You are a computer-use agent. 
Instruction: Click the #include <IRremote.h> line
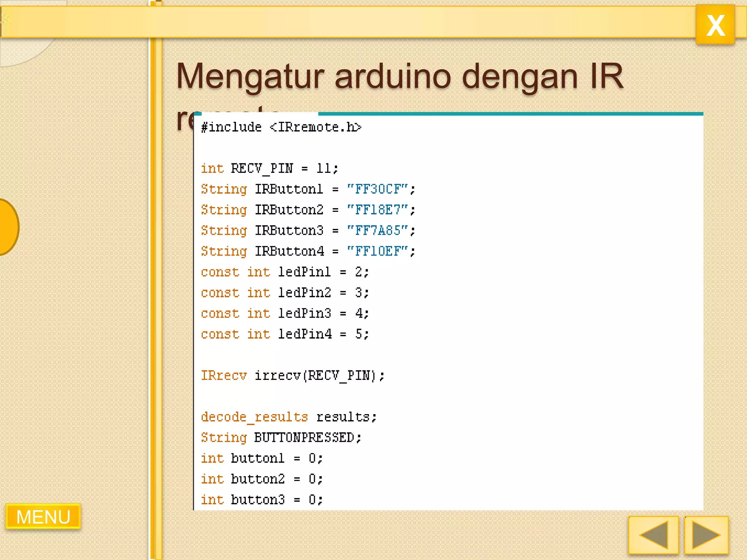click(x=281, y=127)
